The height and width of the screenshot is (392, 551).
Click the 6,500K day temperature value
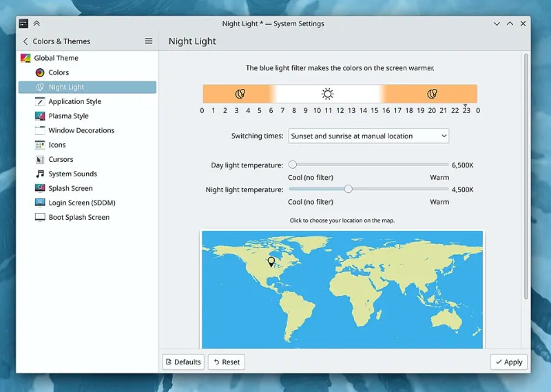462,165
